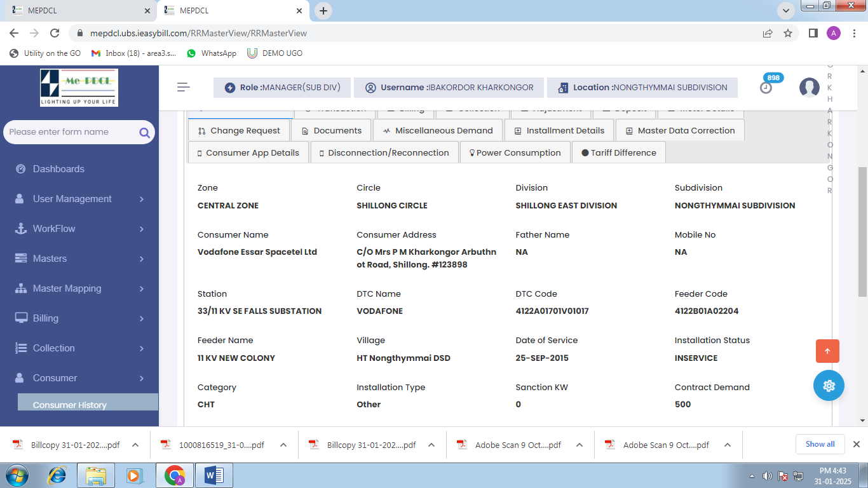The height and width of the screenshot is (488, 868).
Task: Open Word from the taskbar
Action: [214, 475]
